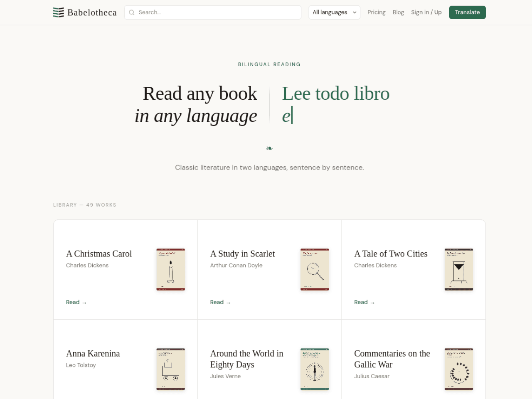Viewport: 532px width, 399px height.
Task: Click the BILINGUAL READING label
Action: 269,64
